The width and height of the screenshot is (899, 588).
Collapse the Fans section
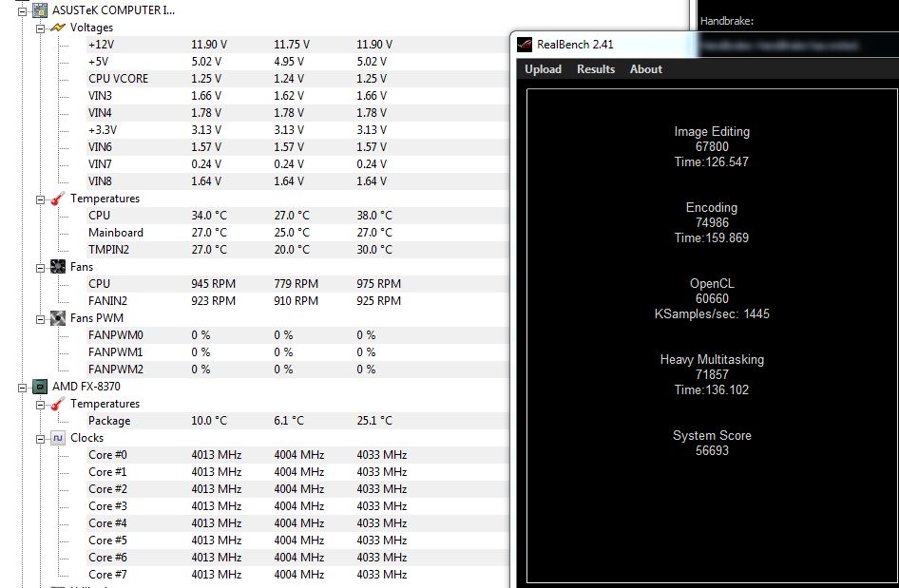41,268
